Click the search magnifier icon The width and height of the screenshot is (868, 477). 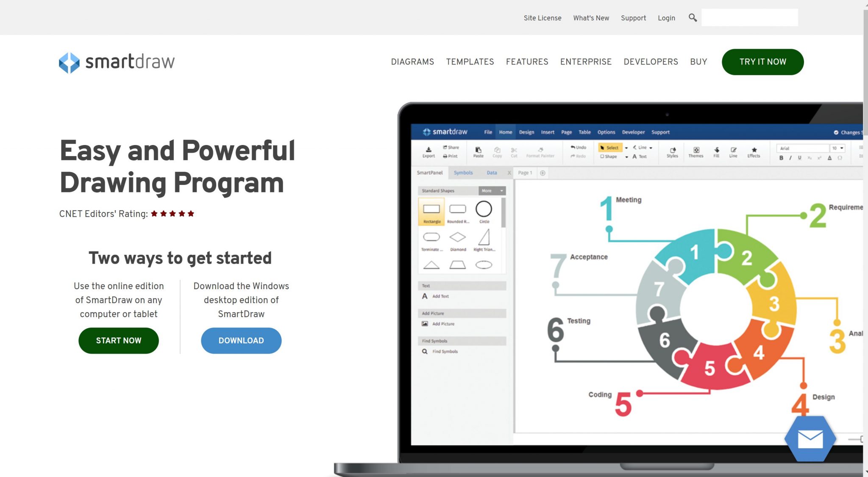[x=693, y=18]
